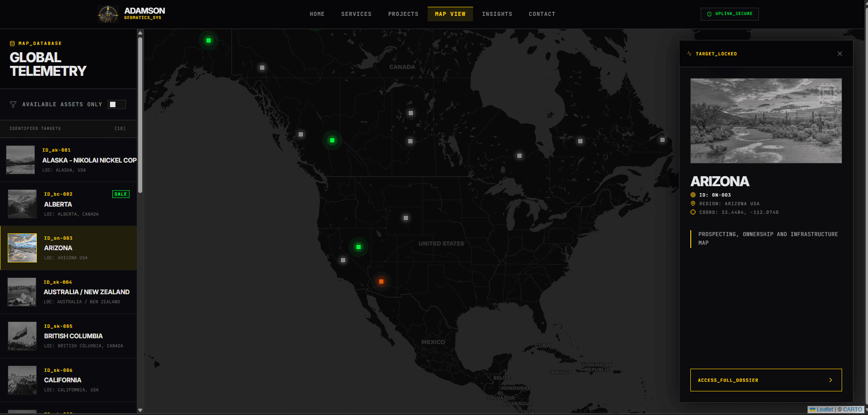Select the gray marker in northern Ontario
868x415 pixels.
point(519,156)
